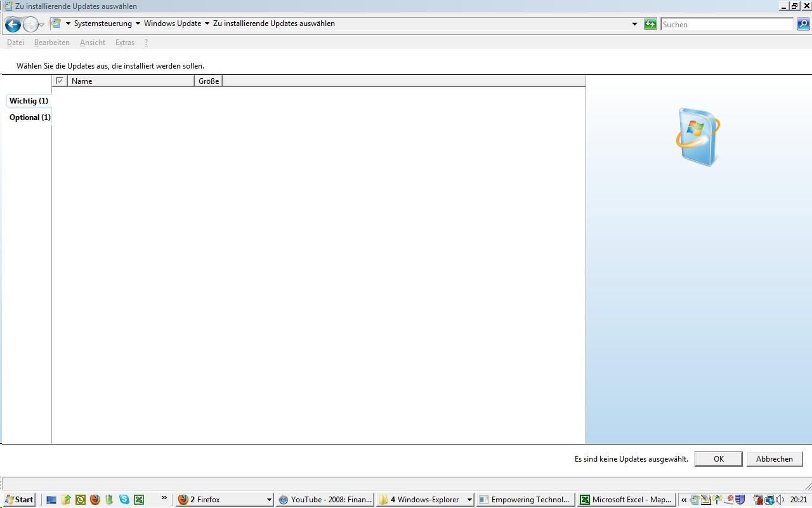Expand the Systemsteuerung breadcrumb dropdown arrow
The height and width of the screenshot is (508, 812).
[x=138, y=24]
